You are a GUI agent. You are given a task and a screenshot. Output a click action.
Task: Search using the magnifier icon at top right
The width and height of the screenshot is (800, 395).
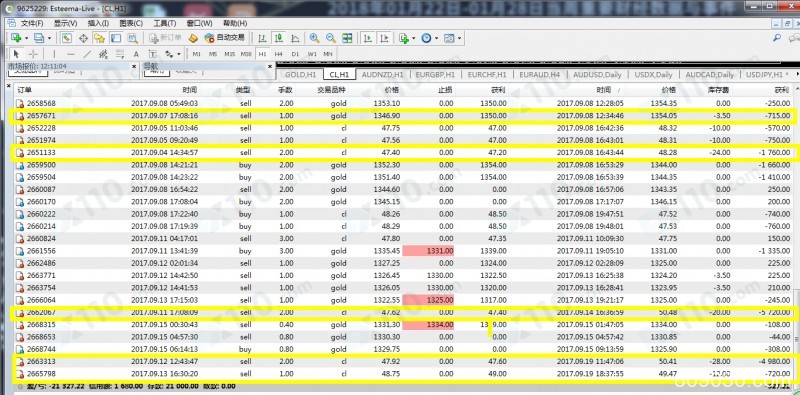(777, 38)
